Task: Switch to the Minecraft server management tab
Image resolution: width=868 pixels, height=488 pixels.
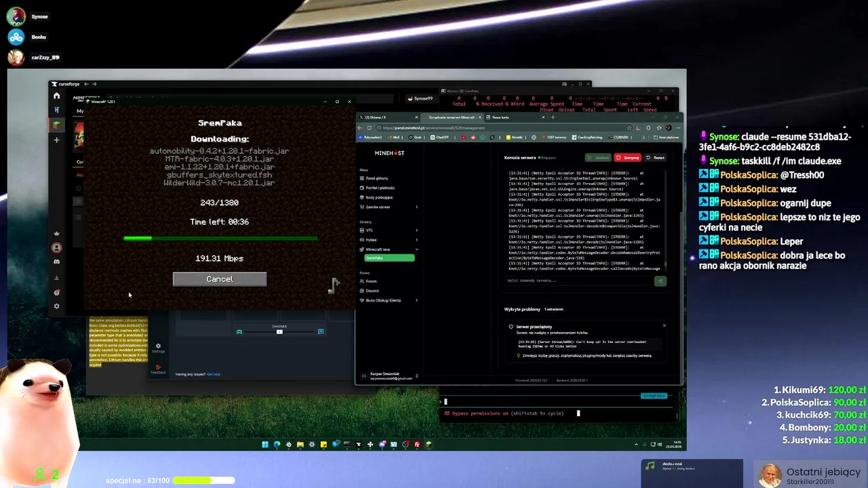Action: click(451, 117)
